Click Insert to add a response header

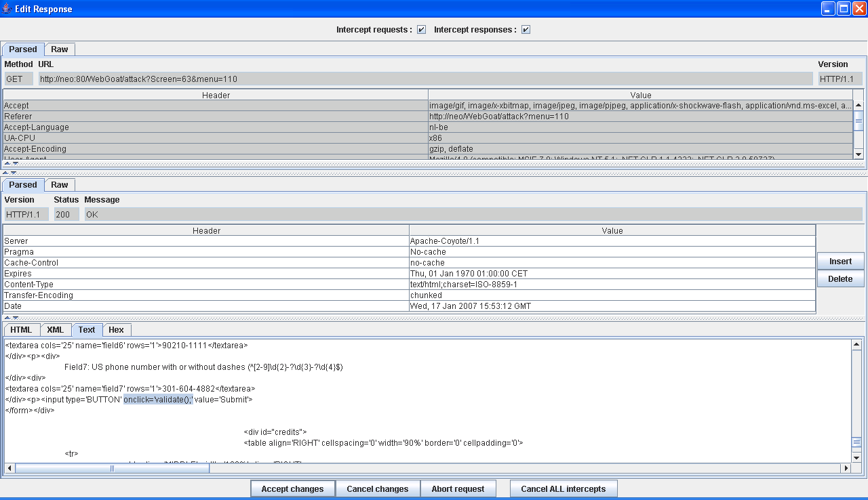tap(840, 262)
